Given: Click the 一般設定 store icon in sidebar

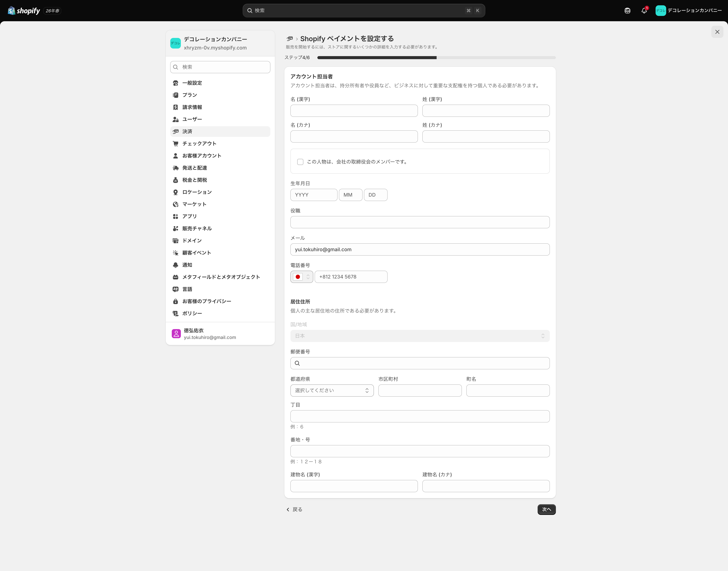Looking at the screenshot, I should 176,83.
